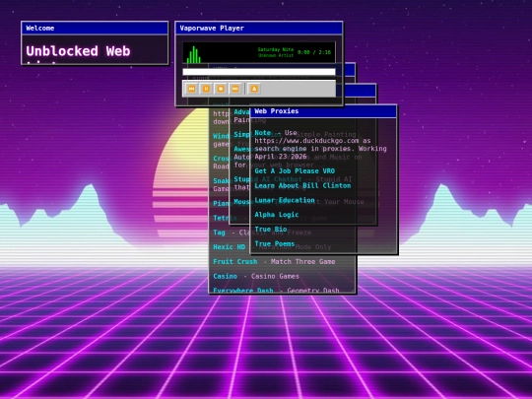Viewport: 532px width, 399px height.
Task: Select the Web Proxies window title bar
Action: (x=323, y=111)
